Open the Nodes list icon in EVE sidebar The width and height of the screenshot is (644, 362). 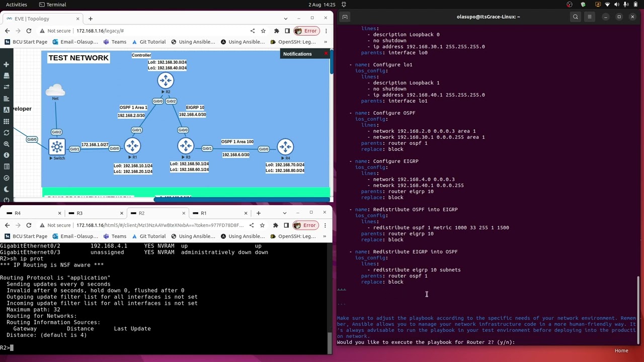(x=6, y=75)
